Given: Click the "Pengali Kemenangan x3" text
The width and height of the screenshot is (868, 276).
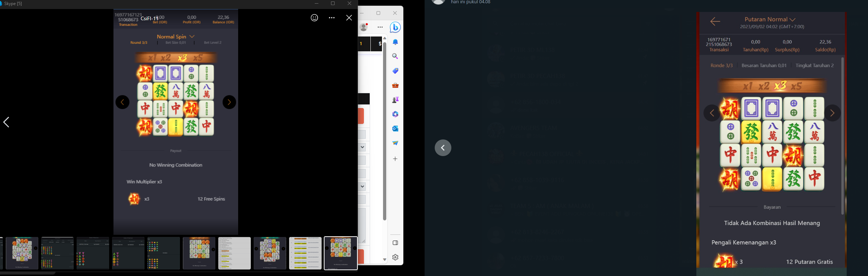Looking at the screenshot, I should coord(744,242).
